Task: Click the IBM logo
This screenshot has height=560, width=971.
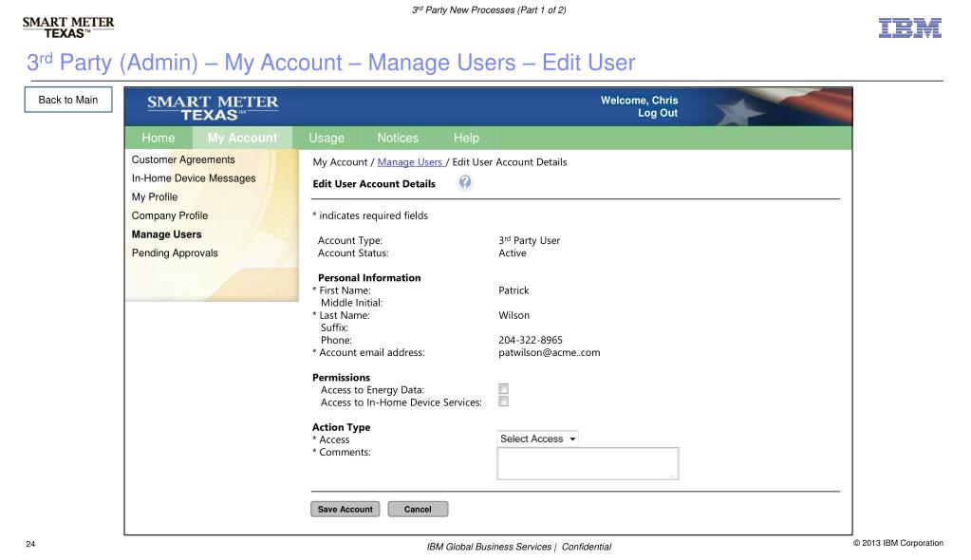Action: [909, 28]
